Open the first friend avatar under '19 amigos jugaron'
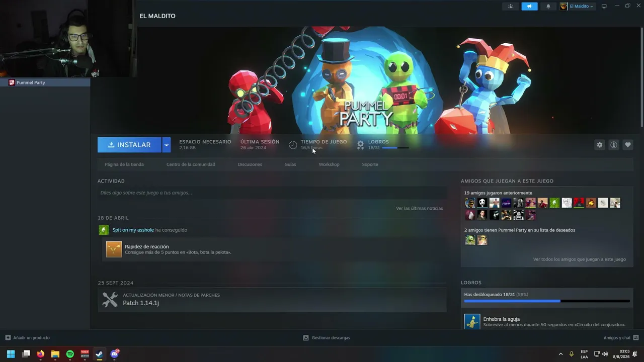Image resolution: width=644 pixels, height=362 pixels. (x=470, y=203)
